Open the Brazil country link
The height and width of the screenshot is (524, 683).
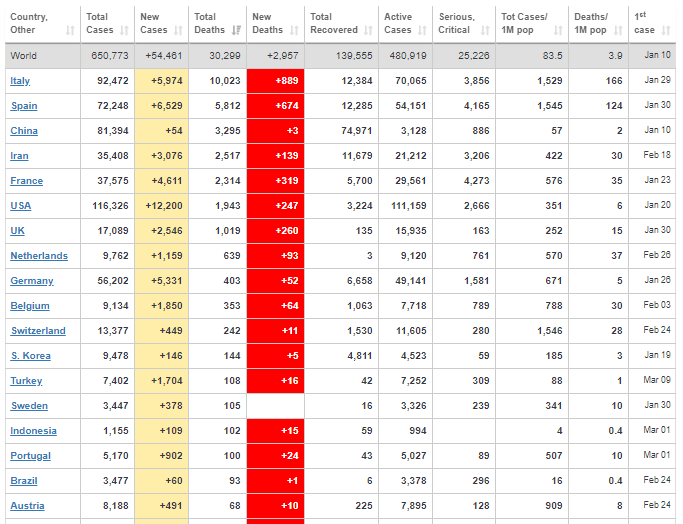point(24,481)
